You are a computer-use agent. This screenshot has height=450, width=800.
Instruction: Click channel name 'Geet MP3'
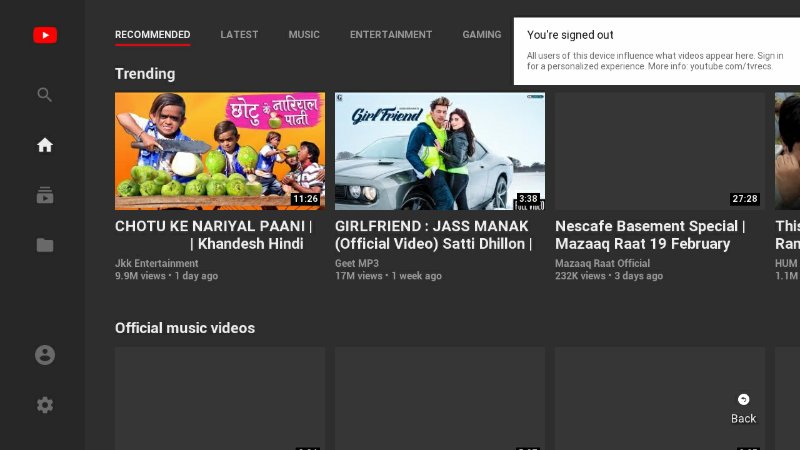point(357,263)
